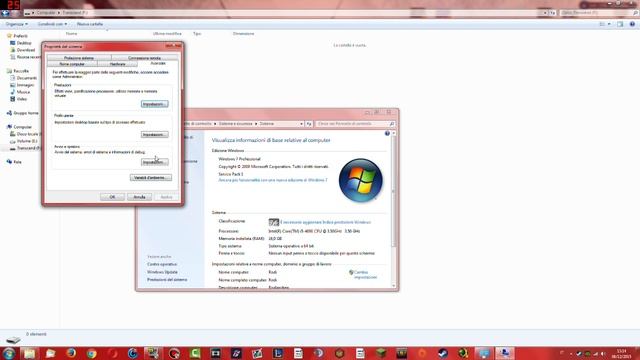Viewport: 640px width, 360px height.
Task: Click the Windows 7 edition upgrade link
Action: click(x=273, y=180)
